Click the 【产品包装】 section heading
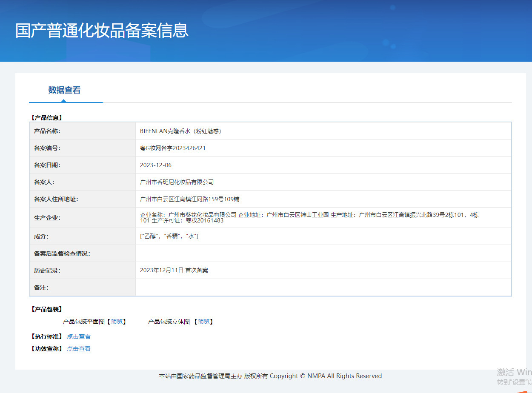Screen dimensions: 532x393 47,309
